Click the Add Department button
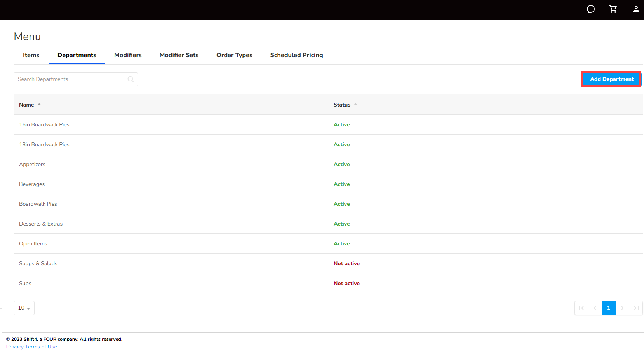The image size is (644, 352). pyautogui.click(x=611, y=79)
